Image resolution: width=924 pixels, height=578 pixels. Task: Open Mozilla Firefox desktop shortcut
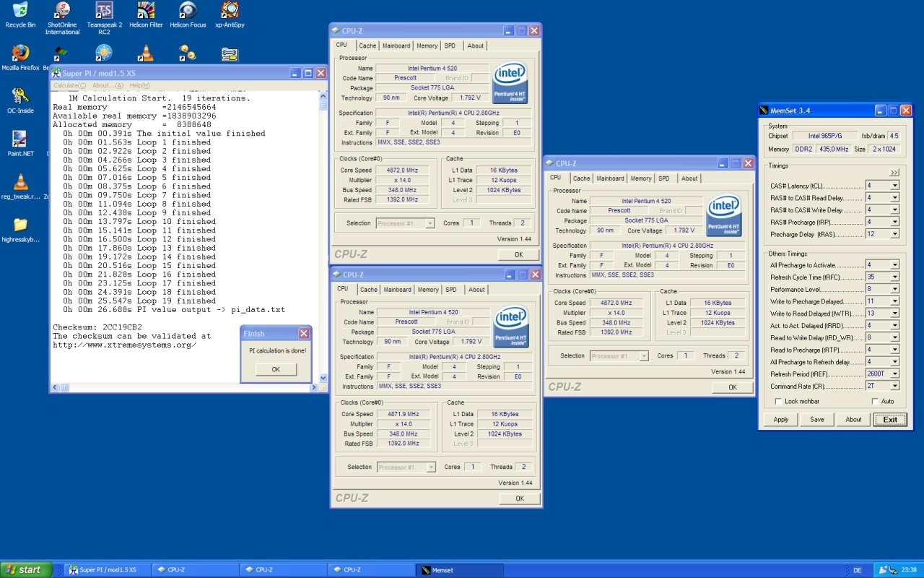click(x=20, y=53)
